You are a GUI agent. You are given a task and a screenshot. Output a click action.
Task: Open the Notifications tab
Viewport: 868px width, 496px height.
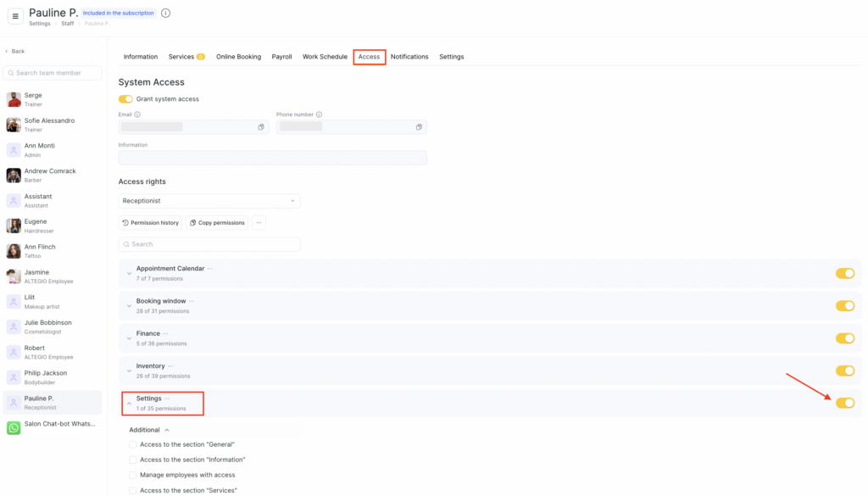tap(409, 57)
